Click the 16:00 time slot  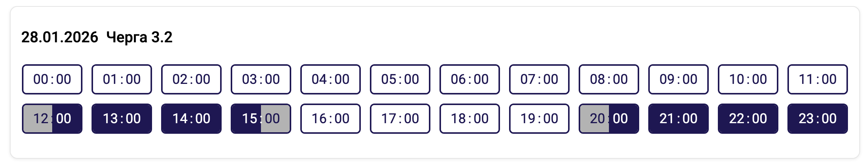click(331, 119)
